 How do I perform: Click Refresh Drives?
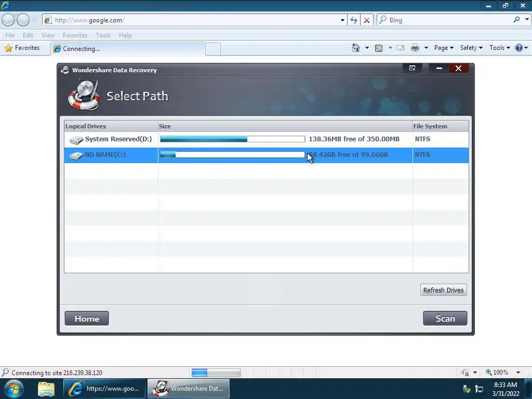(x=443, y=290)
